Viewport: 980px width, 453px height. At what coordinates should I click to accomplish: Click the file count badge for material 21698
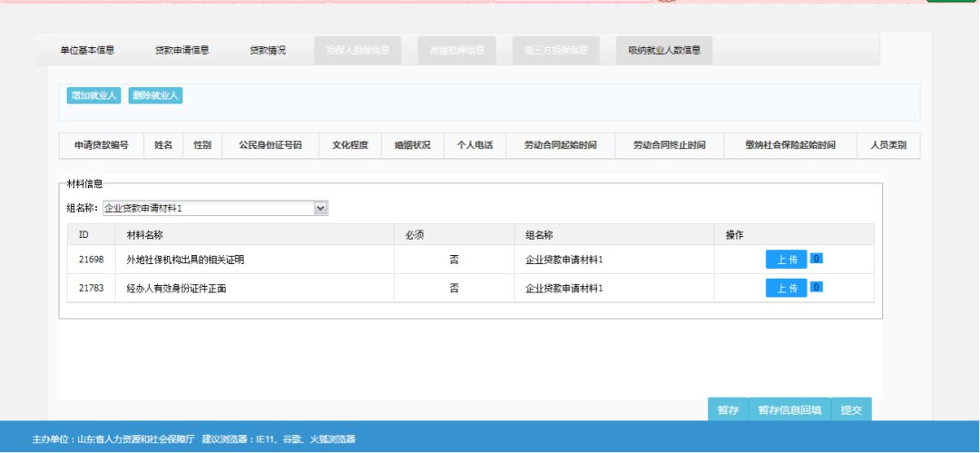pyautogui.click(x=817, y=259)
